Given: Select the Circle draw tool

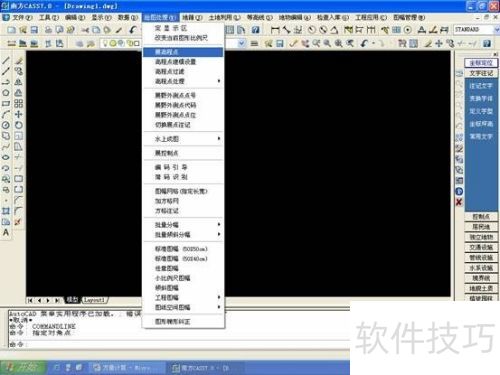Looking at the screenshot, I should [6, 125].
